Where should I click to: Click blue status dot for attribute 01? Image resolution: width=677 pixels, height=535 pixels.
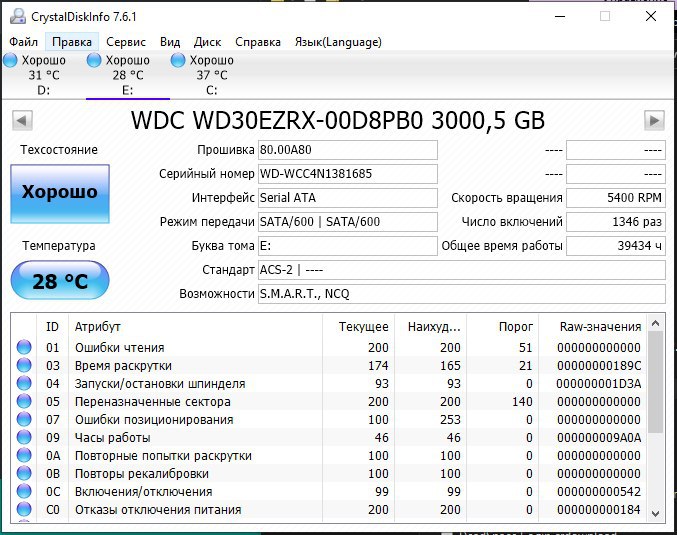(x=24, y=347)
